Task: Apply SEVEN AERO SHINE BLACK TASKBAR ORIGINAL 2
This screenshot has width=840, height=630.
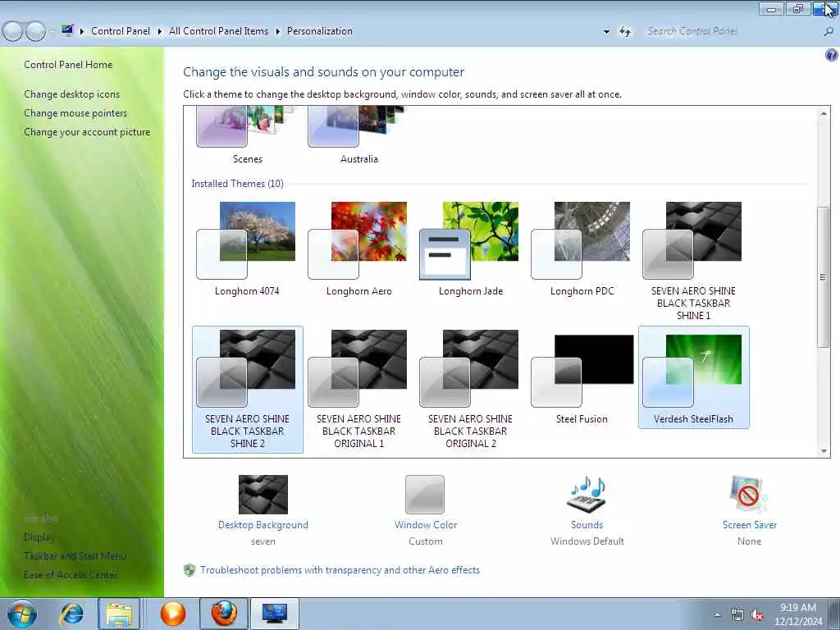Action: [x=470, y=390]
